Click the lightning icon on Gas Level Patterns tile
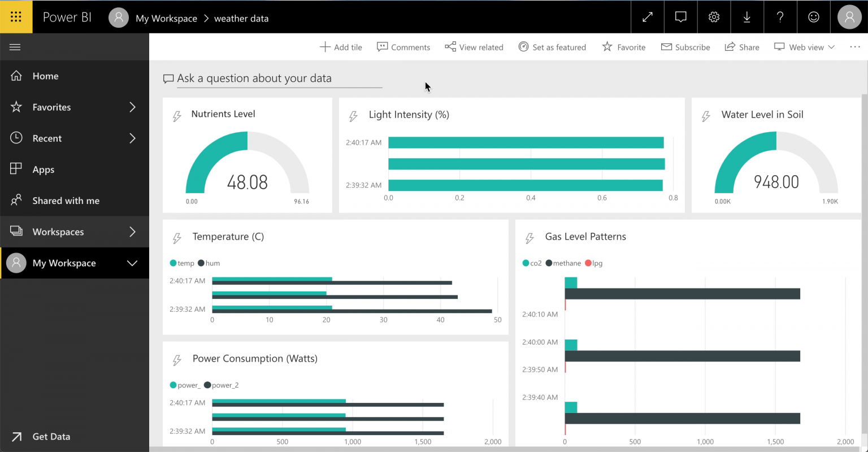 coord(530,238)
